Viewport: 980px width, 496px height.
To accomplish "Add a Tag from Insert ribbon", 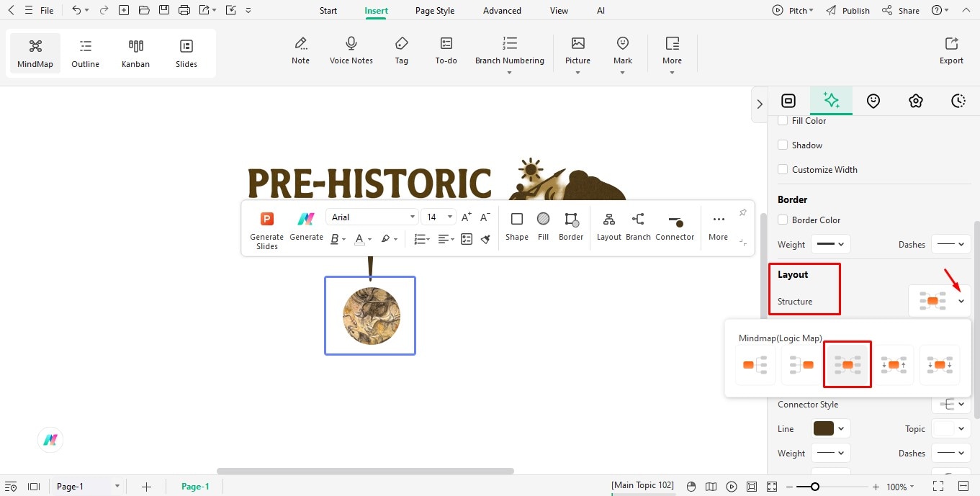I will [402, 50].
